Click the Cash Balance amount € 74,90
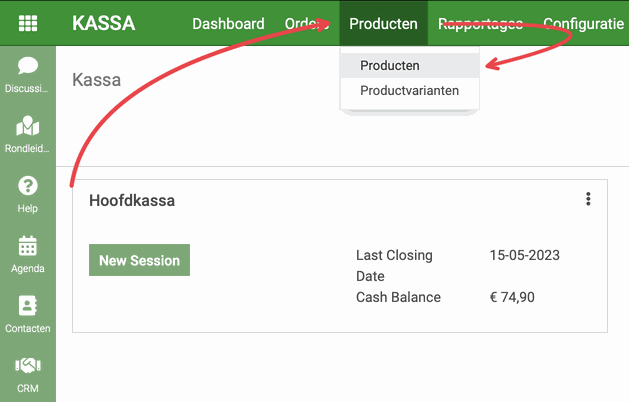 [x=512, y=297]
